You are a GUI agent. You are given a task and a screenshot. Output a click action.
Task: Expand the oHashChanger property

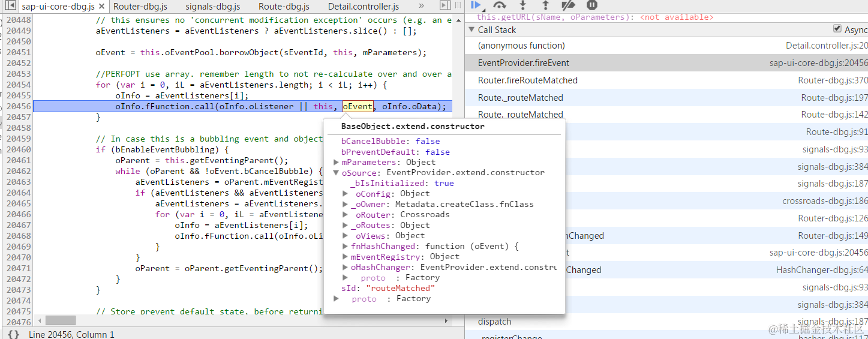346,267
